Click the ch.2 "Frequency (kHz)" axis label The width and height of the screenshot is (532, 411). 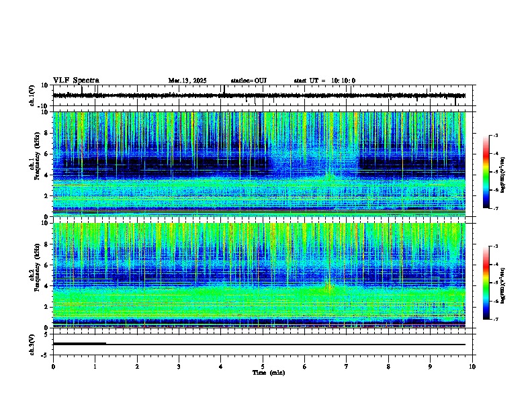(x=37, y=267)
